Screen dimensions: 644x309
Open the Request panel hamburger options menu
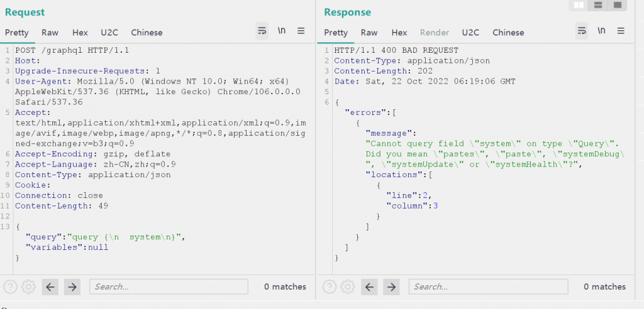point(301,30)
